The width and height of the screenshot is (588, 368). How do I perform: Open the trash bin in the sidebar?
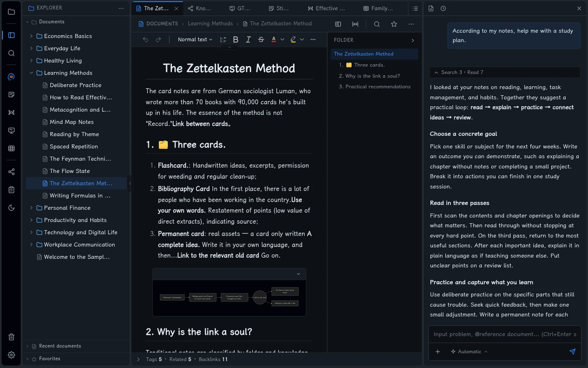point(11,337)
